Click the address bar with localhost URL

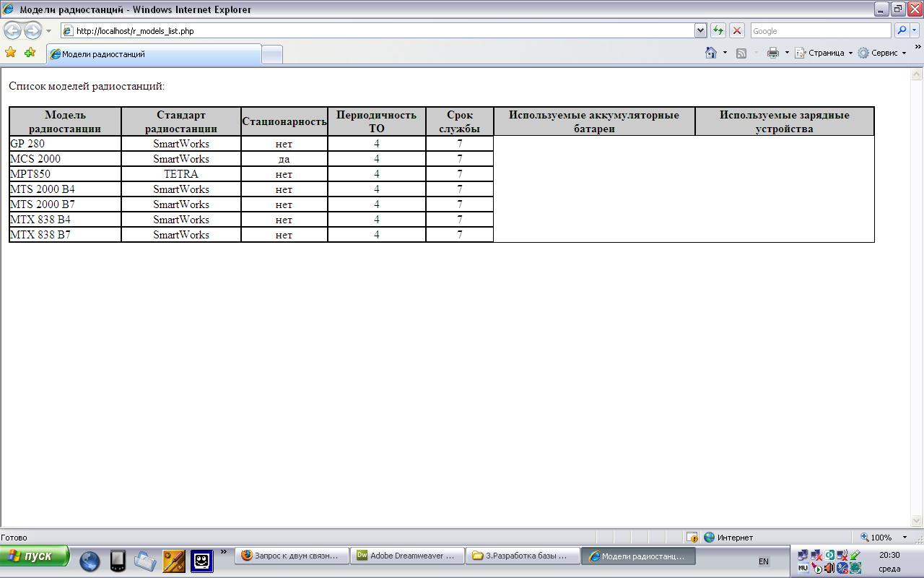(x=377, y=31)
